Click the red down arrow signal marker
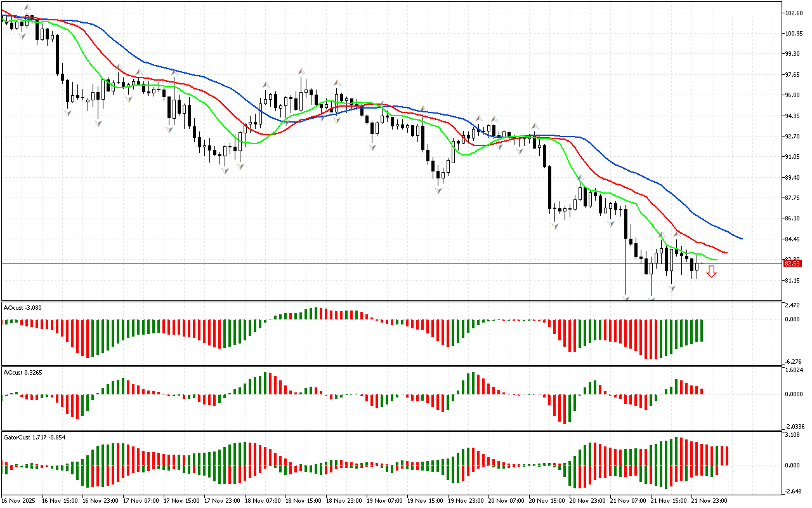Screen dimensions: 812x508 (712, 272)
